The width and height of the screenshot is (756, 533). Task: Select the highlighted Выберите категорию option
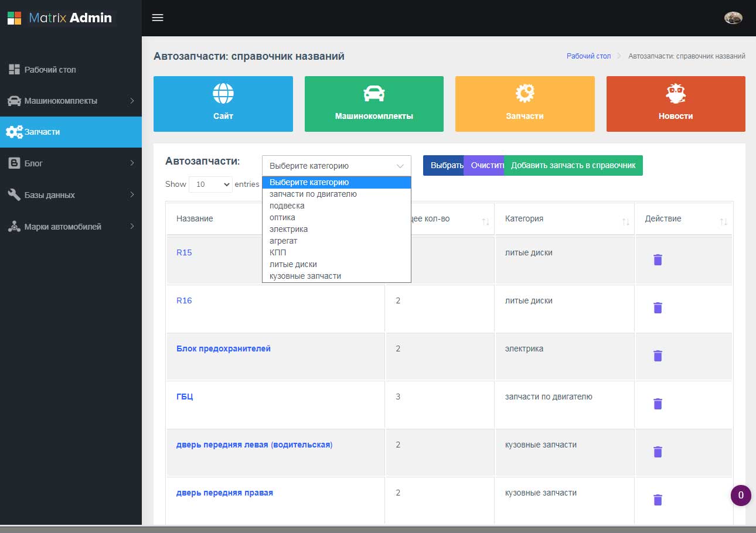point(336,182)
